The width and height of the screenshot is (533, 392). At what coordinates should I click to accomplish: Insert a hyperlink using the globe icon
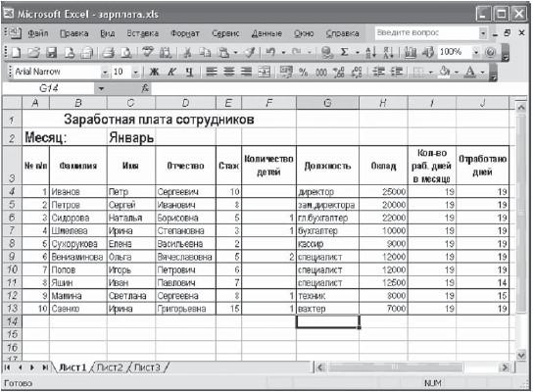click(326, 53)
